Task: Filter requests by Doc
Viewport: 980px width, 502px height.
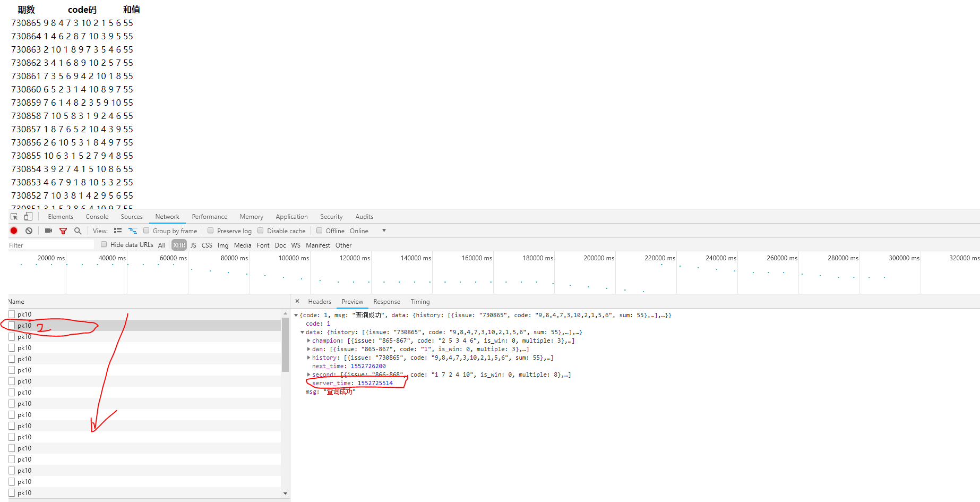Action: point(280,245)
